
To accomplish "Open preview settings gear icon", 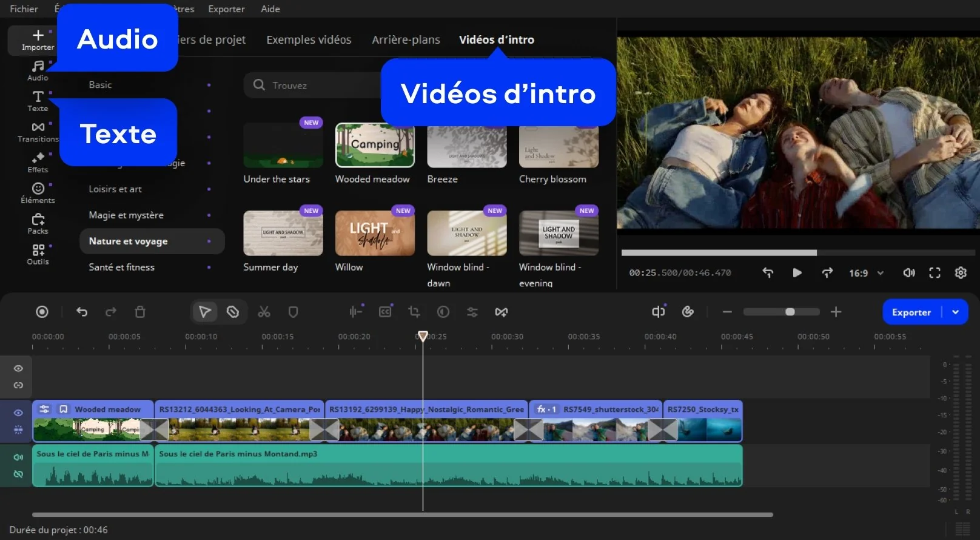I will click(x=961, y=273).
